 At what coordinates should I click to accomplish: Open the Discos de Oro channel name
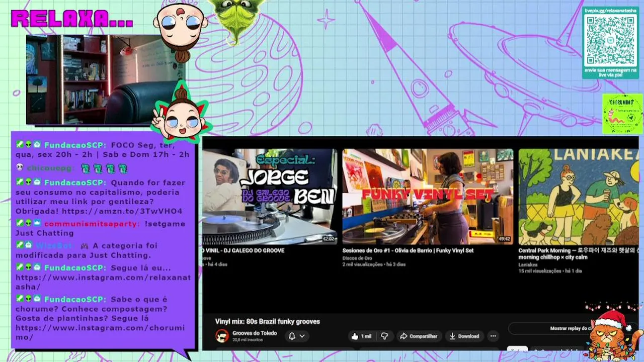coord(357,258)
